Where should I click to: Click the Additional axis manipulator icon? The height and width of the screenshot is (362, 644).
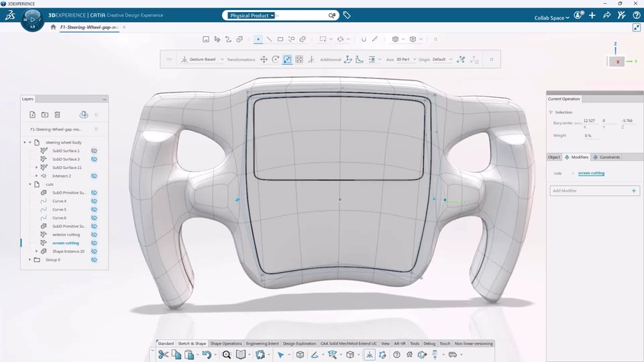point(348,60)
